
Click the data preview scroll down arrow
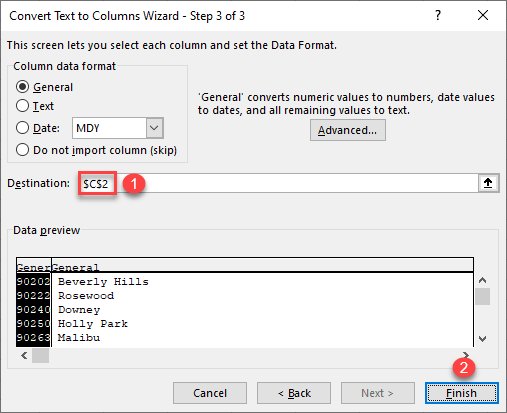[482, 339]
